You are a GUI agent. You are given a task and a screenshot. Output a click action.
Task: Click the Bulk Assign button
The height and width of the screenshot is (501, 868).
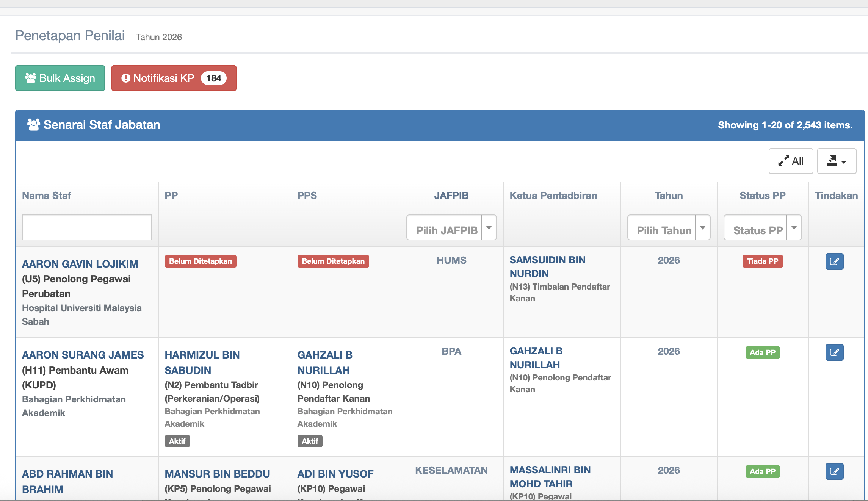pyautogui.click(x=60, y=78)
